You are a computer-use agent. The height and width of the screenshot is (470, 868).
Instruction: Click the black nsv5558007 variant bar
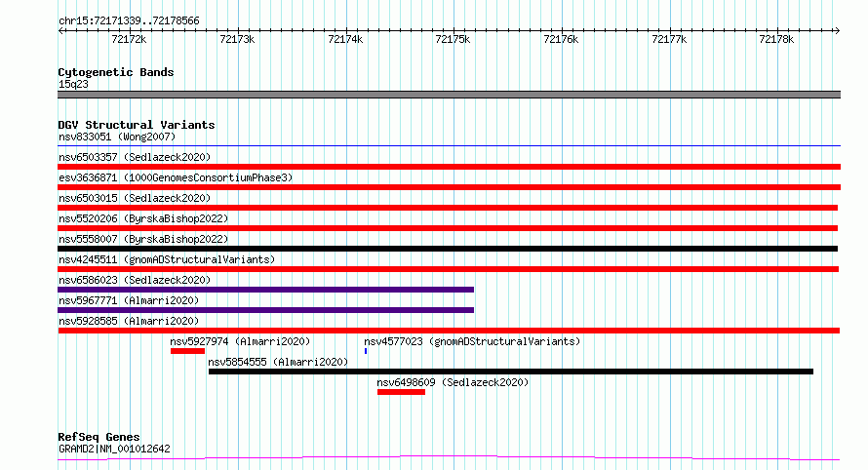(x=448, y=249)
